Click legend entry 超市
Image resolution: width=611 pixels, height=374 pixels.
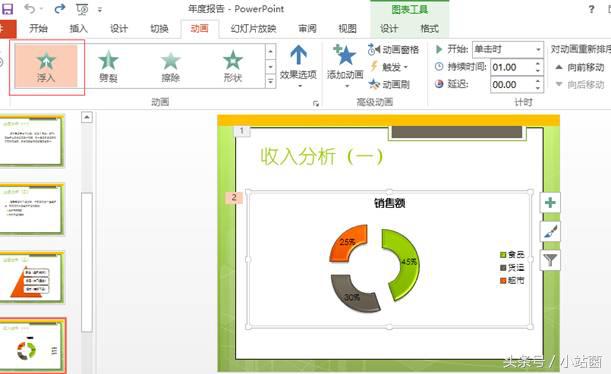(x=512, y=280)
